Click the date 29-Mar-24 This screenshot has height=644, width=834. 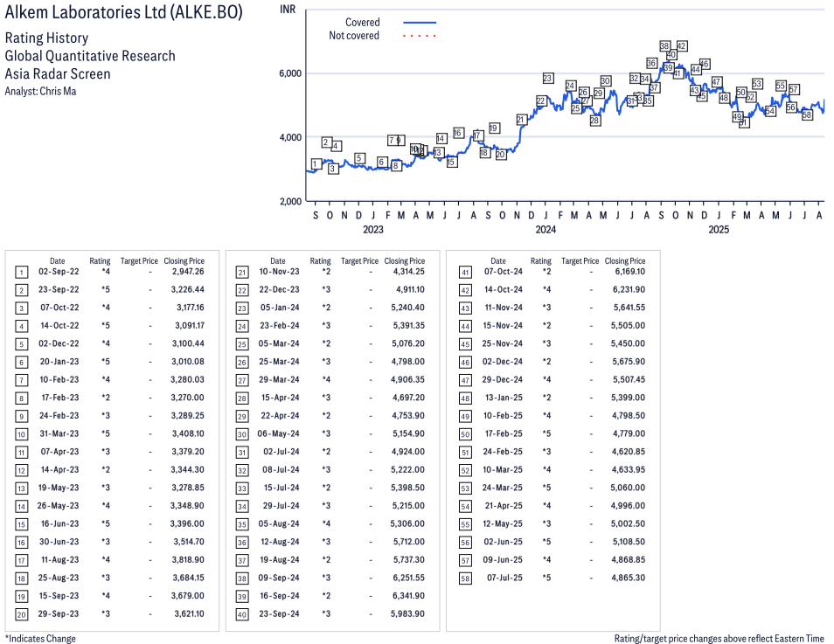[279, 380]
